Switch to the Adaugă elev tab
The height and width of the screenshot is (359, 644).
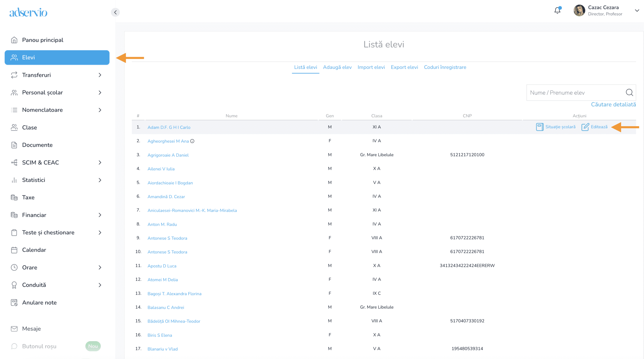click(x=337, y=67)
